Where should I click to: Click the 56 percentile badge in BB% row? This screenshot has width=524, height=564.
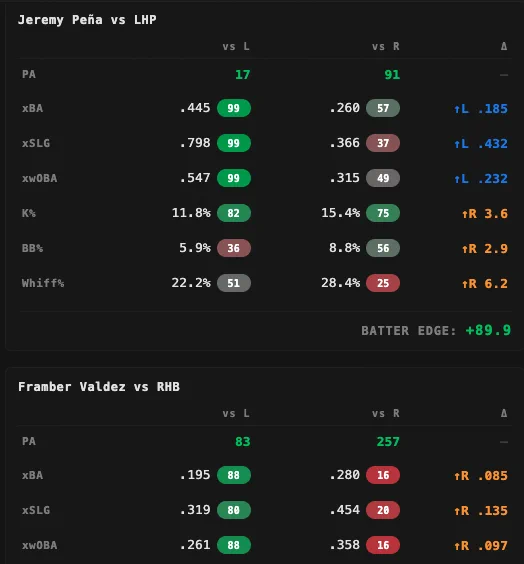383,248
